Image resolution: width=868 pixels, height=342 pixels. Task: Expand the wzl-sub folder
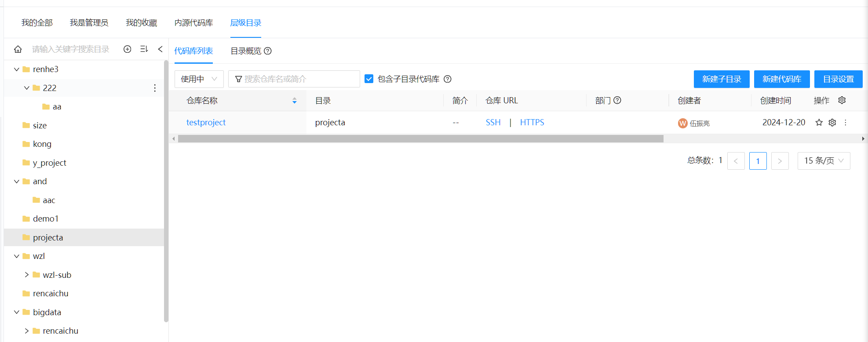[x=27, y=275]
